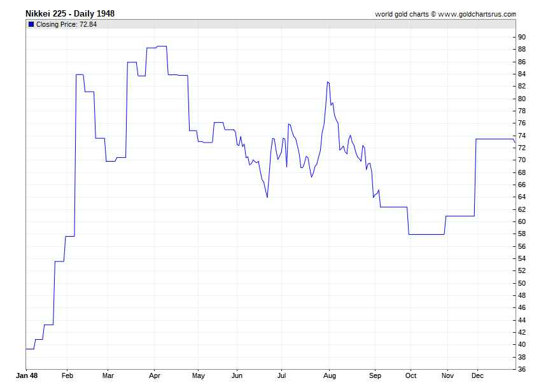Click the 72 y-axis value
This screenshot has width=541, height=392.
click(522, 148)
